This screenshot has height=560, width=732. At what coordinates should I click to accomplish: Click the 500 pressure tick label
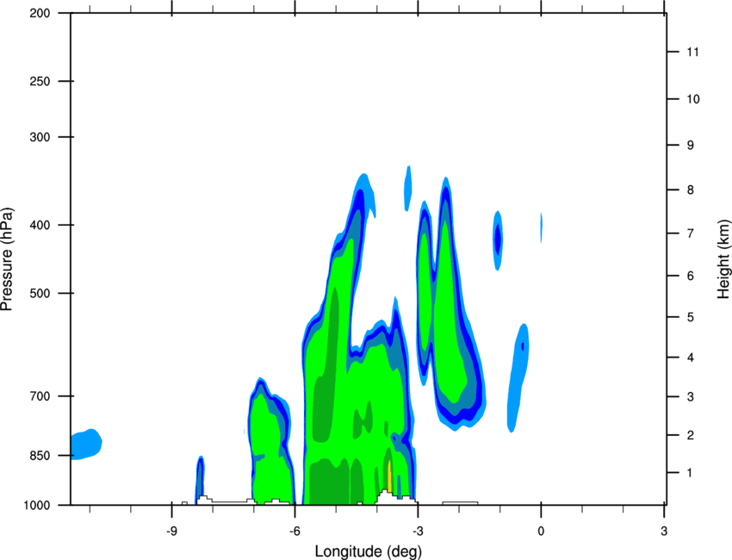(40, 293)
